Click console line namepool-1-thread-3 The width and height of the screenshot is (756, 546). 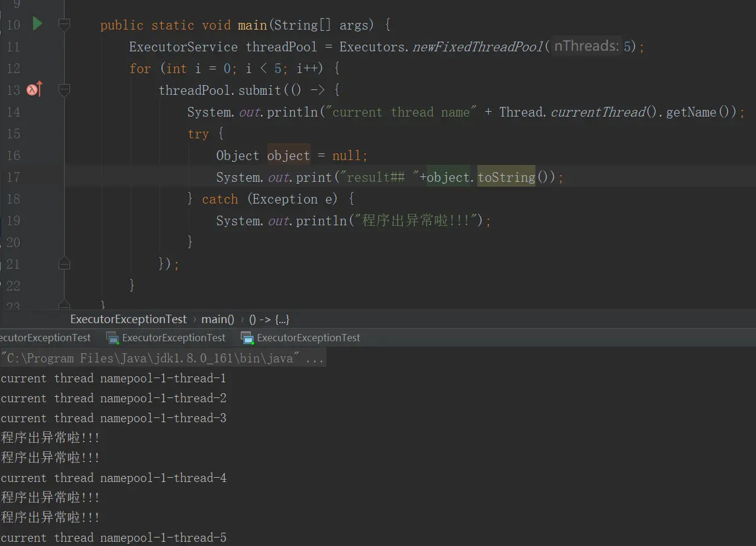pyautogui.click(x=114, y=418)
